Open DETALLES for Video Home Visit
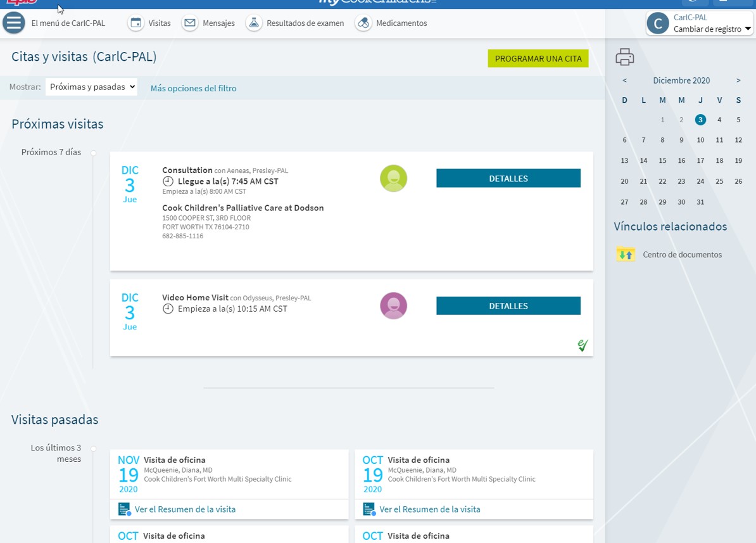The width and height of the screenshot is (756, 543). tap(508, 306)
